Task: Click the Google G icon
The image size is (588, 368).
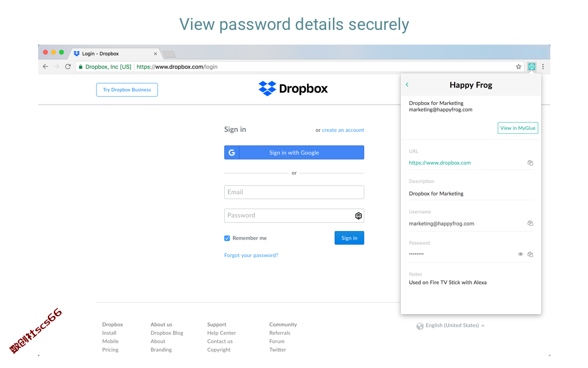Action: (x=232, y=153)
